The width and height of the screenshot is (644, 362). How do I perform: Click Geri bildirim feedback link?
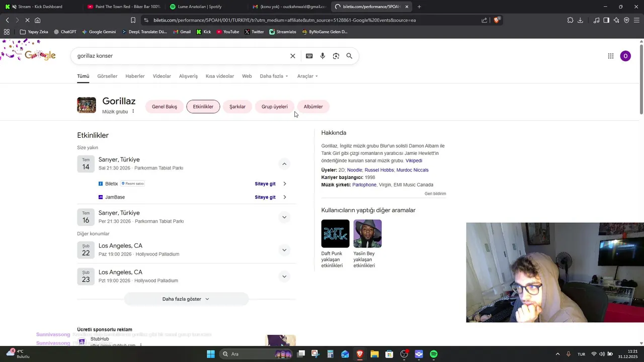coord(435,194)
